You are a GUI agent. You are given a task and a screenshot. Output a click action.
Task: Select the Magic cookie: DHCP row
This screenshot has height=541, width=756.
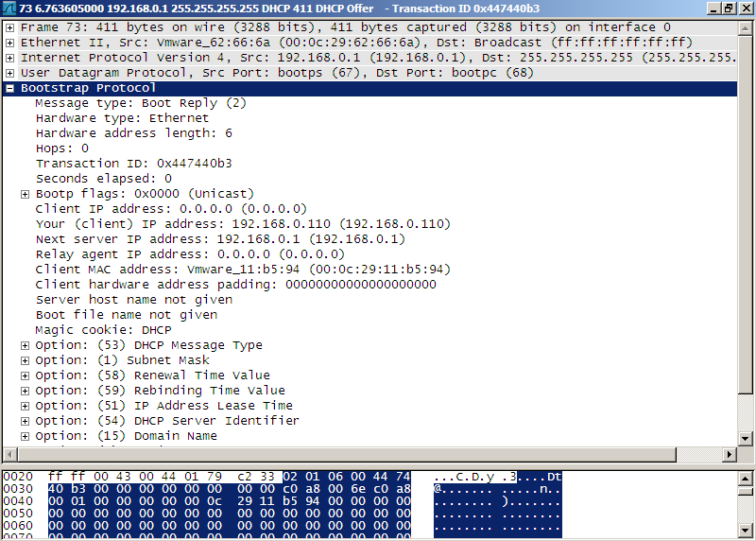click(x=104, y=330)
